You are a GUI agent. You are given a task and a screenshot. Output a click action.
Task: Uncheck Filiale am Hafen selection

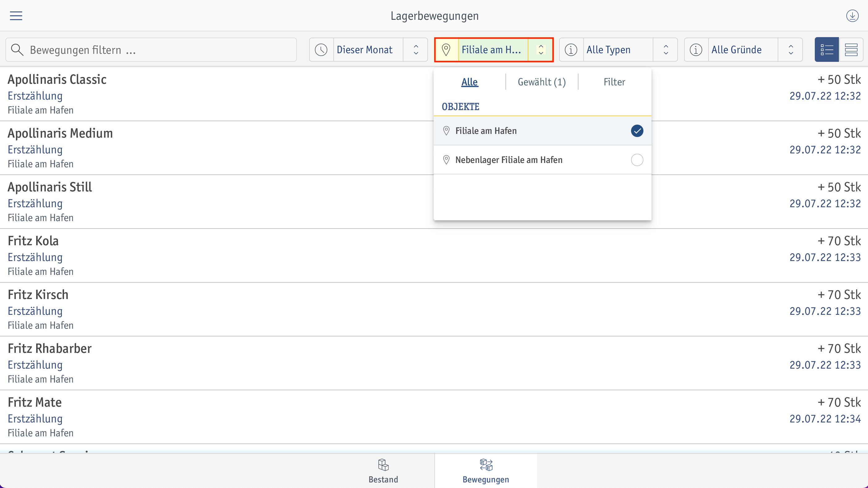coord(637,131)
